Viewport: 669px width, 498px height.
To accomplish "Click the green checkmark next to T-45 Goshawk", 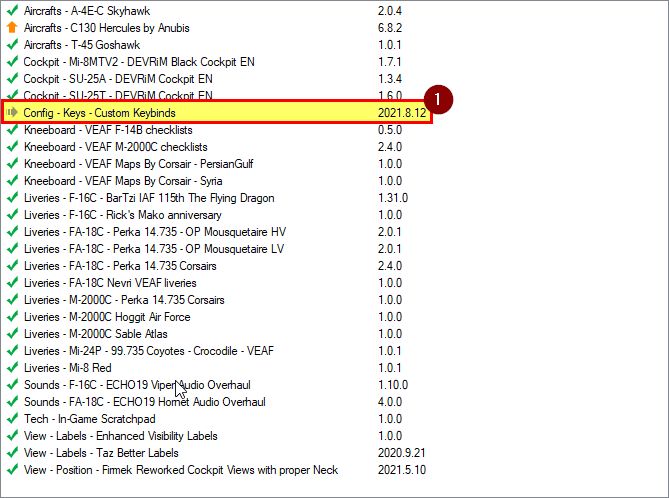I will [12, 45].
